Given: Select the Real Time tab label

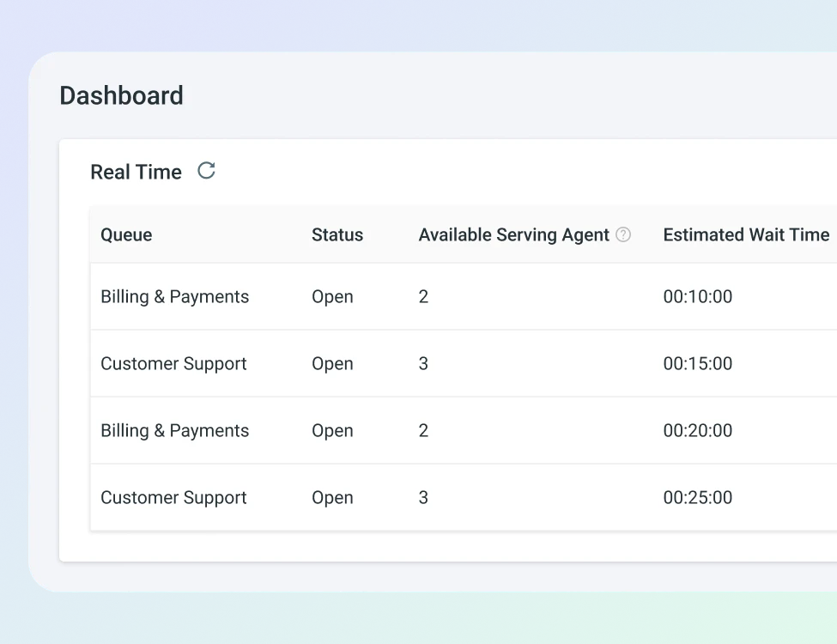Looking at the screenshot, I should [136, 172].
